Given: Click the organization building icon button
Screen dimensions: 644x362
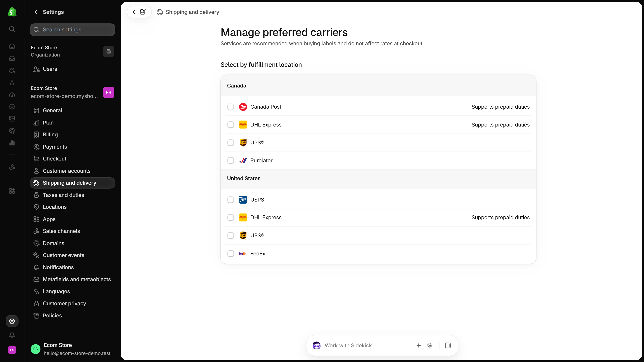Looking at the screenshot, I should (108, 51).
